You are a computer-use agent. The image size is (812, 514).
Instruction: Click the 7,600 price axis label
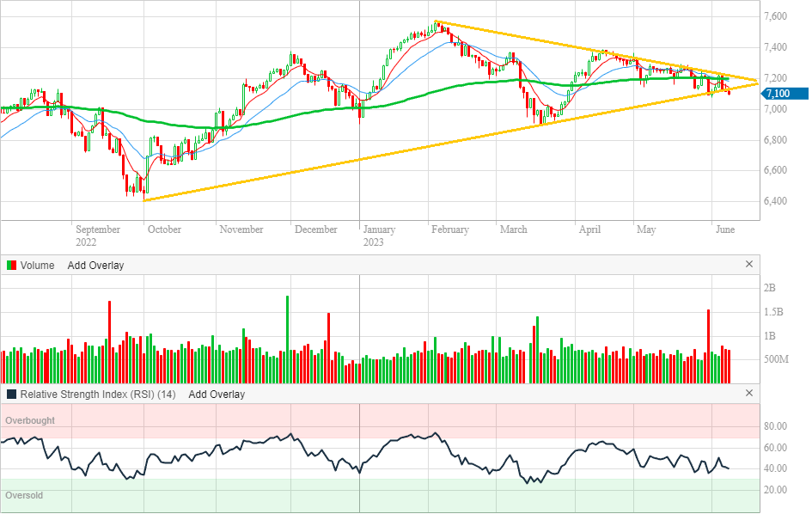coord(776,17)
